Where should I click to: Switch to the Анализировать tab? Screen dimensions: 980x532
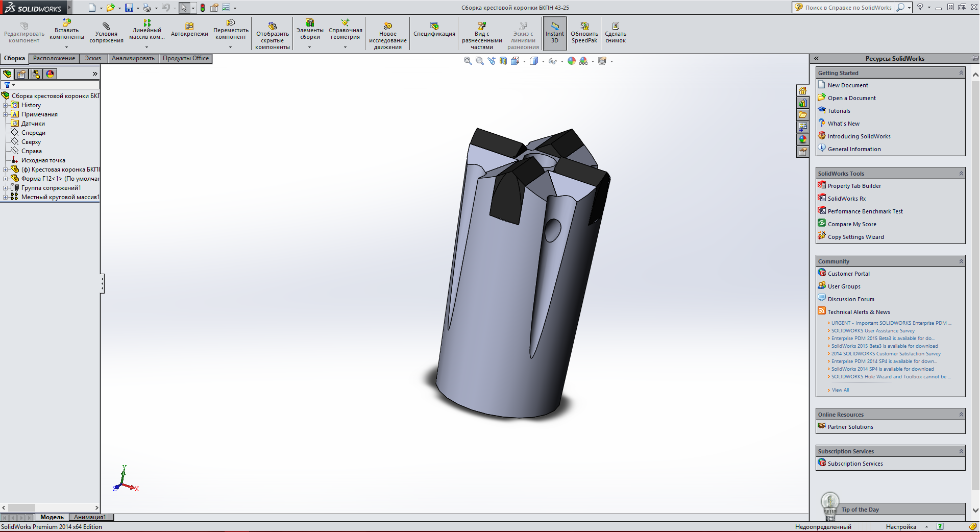pyautogui.click(x=133, y=58)
